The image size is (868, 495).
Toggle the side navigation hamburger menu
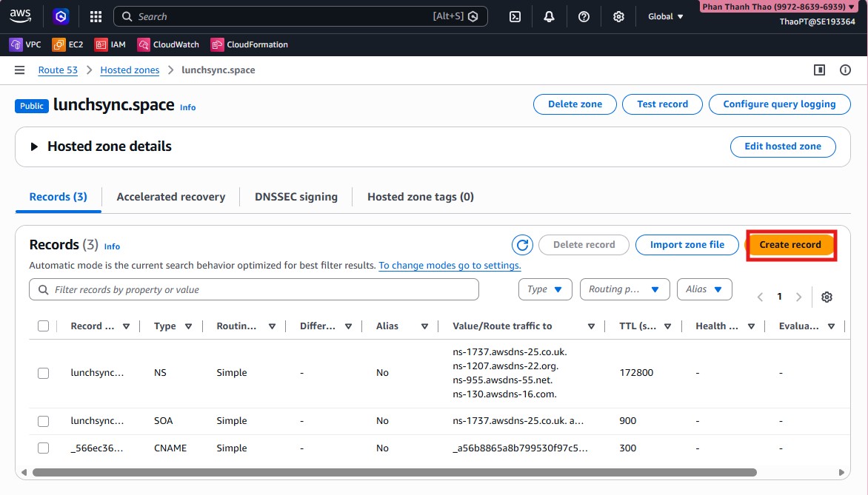tap(19, 70)
